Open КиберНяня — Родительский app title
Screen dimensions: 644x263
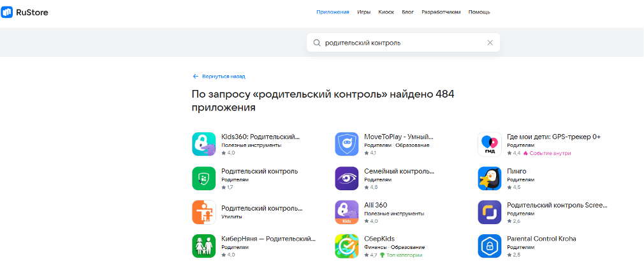tap(268, 239)
